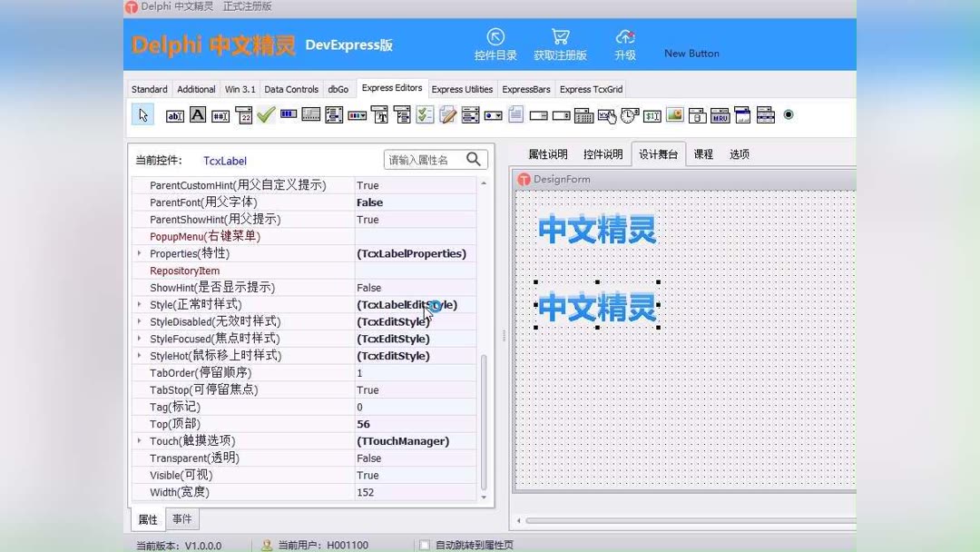Expand the Touch(触摸选项) TTouchManager property
The height and width of the screenshot is (552, 980).
[139, 440]
